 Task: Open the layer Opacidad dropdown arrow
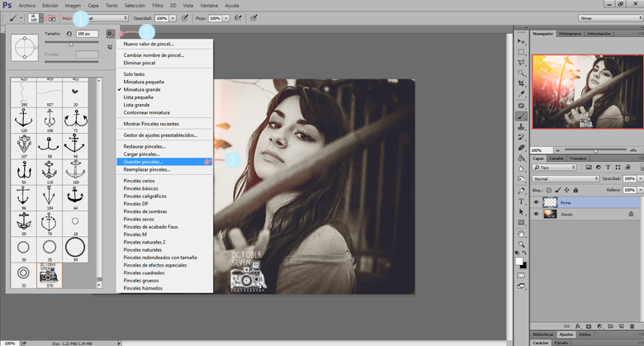click(640, 178)
